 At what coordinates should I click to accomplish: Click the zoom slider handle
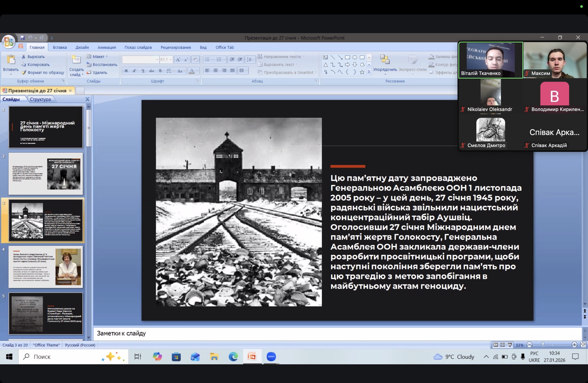543,345
